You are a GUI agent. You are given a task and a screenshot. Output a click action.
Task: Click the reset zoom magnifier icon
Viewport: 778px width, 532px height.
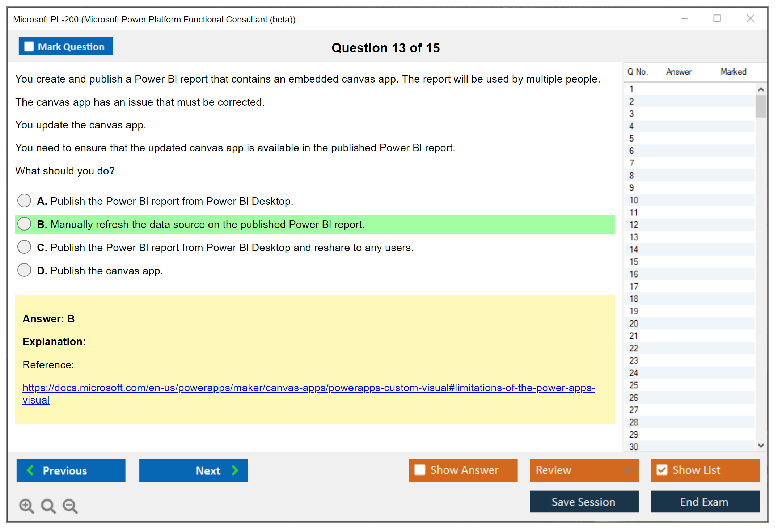point(48,506)
